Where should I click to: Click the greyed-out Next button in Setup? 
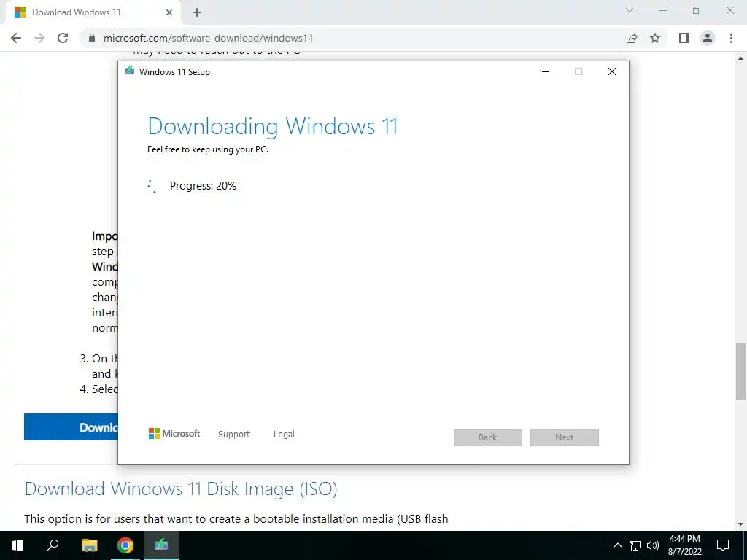click(565, 437)
